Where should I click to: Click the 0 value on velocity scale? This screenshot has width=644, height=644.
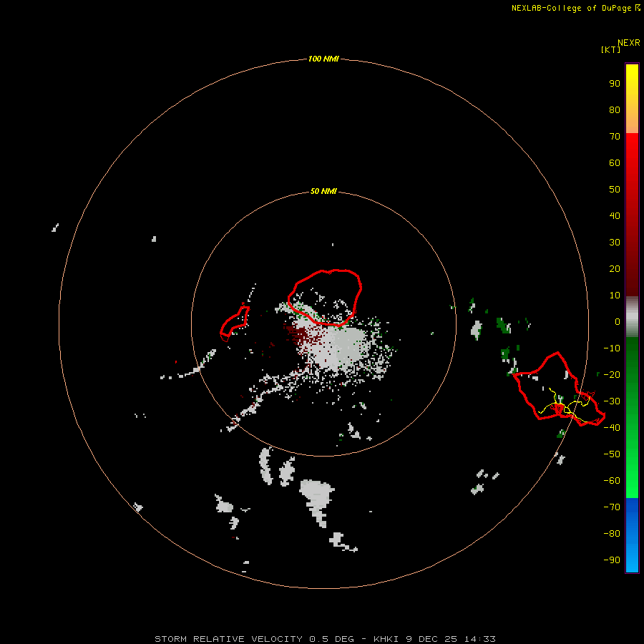tap(618, 322)
